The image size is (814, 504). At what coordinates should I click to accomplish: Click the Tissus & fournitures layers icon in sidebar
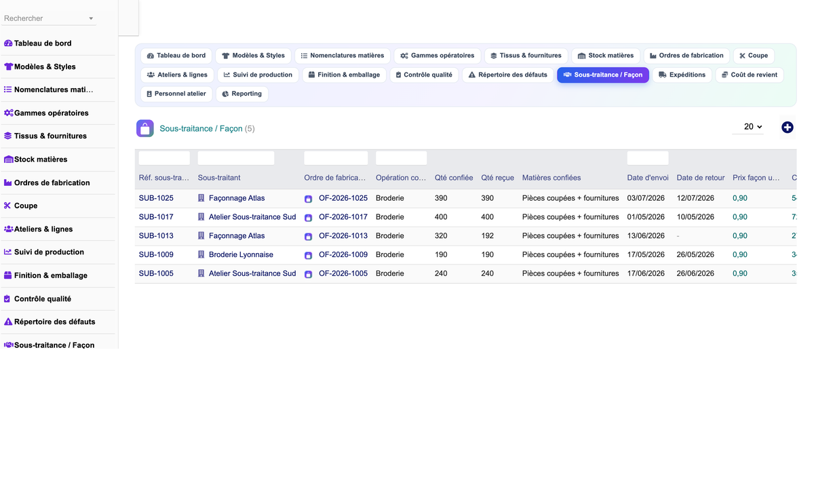(8, 136)
